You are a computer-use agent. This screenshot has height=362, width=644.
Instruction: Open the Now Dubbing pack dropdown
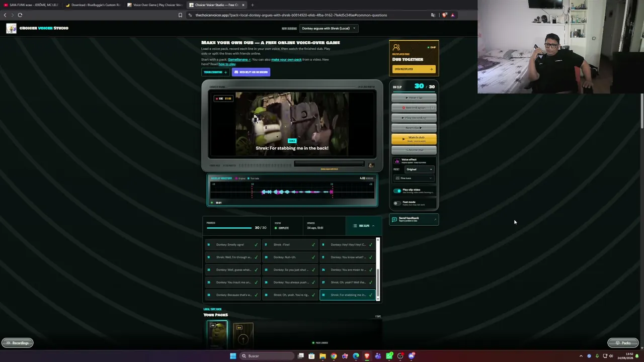click(x=329, y=28)
